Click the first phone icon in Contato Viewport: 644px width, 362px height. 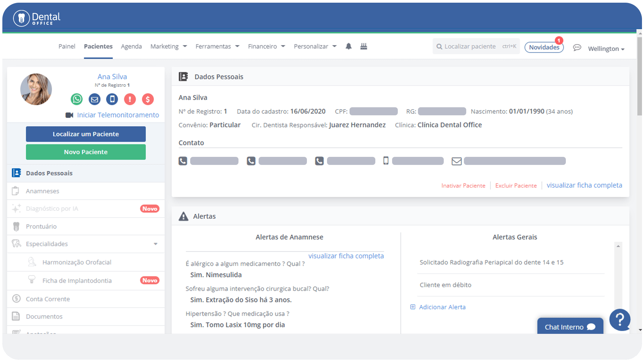coord(183,161)
